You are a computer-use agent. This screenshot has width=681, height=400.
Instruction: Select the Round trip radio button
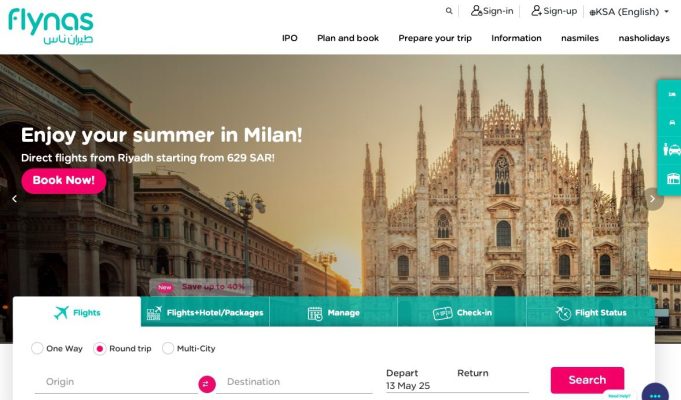100,349
